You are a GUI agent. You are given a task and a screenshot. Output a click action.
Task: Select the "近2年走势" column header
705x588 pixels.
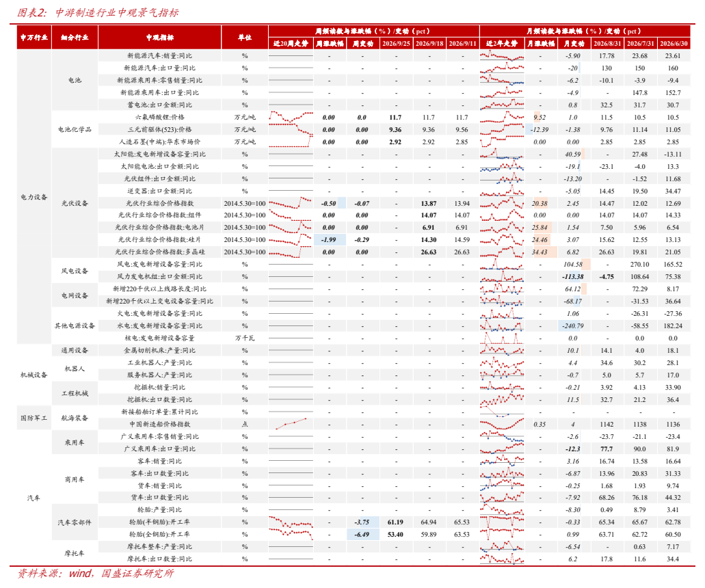tap(502, 44)
